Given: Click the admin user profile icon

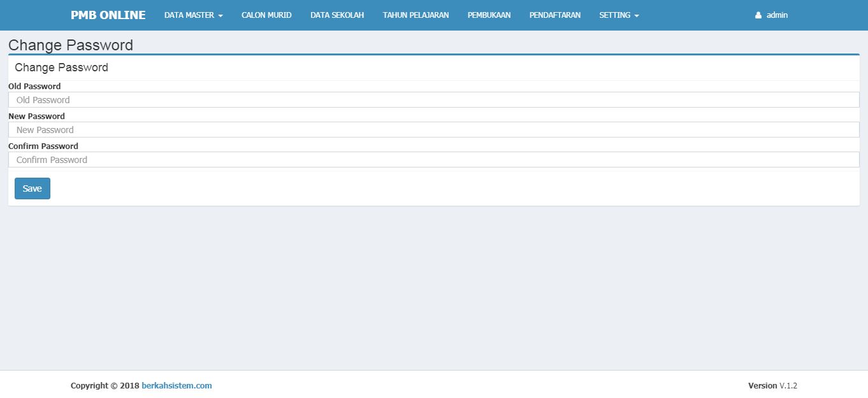Looking at the screenshot, I should tap(758, 15).
